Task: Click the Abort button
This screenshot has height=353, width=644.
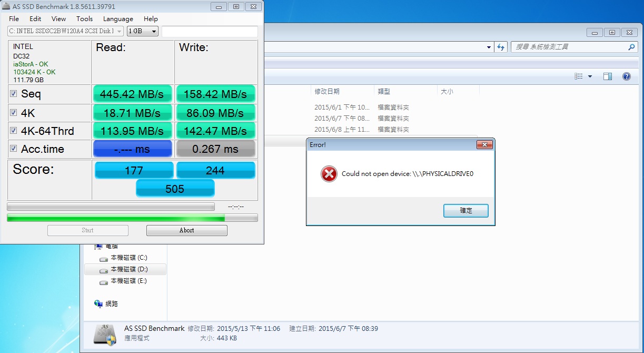Action: click(187, 230)
